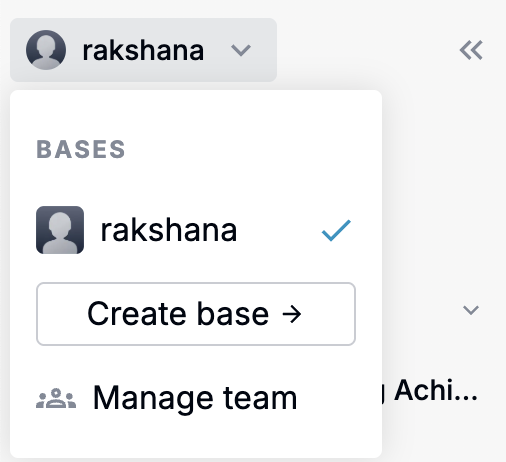Click the Create base button
Image resolution: width=506 pixels, height=462 pixels.
196,314
